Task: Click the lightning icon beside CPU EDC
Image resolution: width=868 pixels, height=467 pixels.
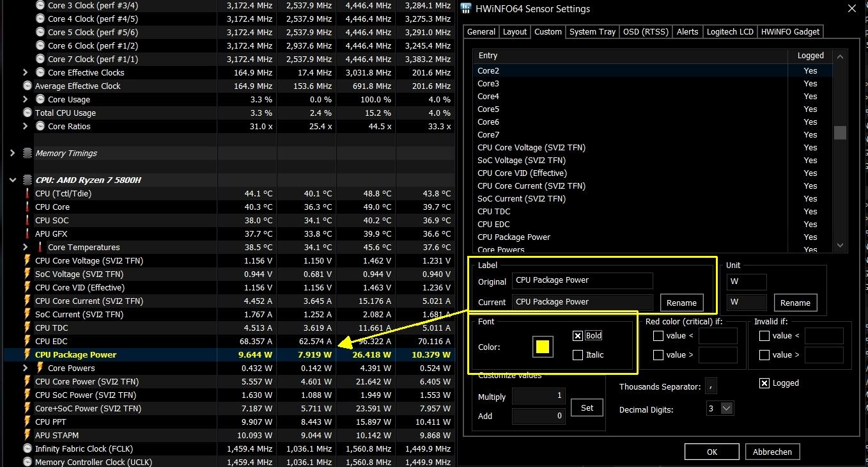Action: pyautogui.click(x=27, y=341)
